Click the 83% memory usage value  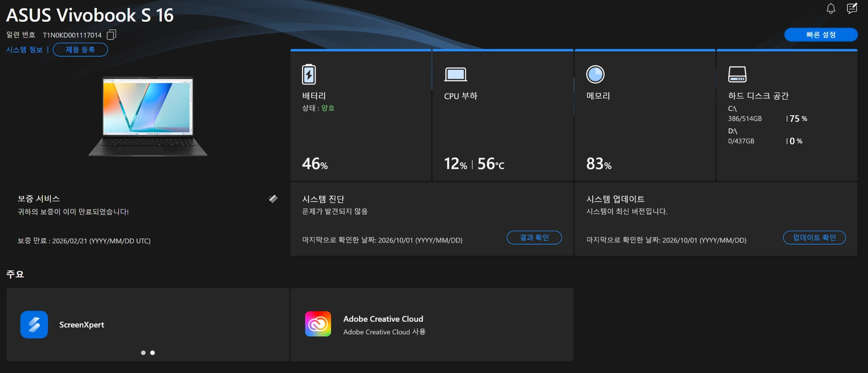[x=599, y=164]
